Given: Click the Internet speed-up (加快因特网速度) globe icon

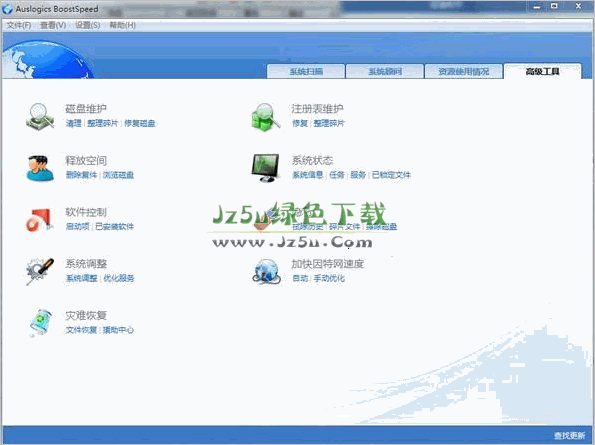Looking at the screenshot, I should click(x=266, y=271).
